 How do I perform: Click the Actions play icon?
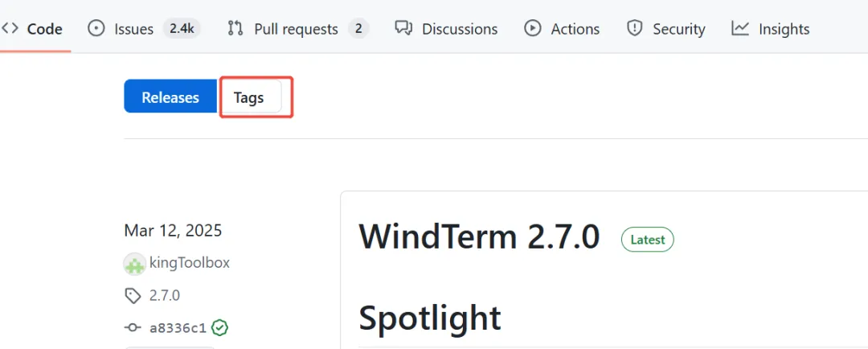(x=533, y=28)
